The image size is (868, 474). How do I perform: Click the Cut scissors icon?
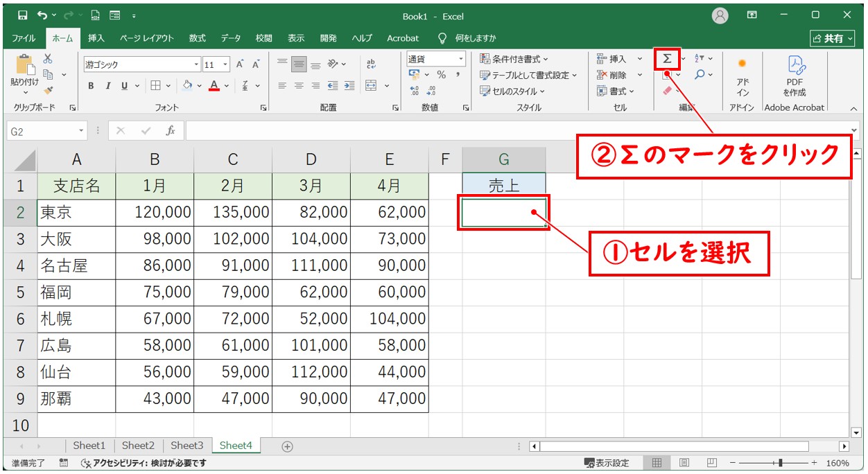click(48, 59)
